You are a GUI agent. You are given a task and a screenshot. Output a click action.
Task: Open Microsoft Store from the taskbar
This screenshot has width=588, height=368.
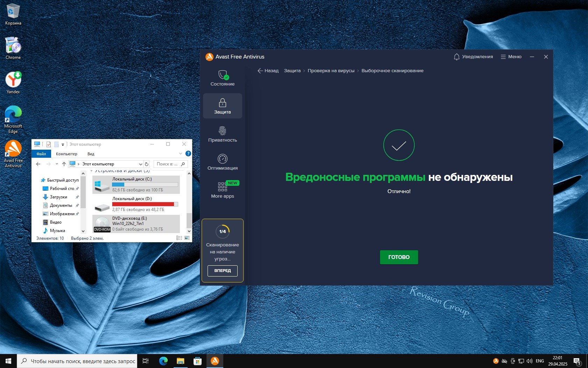click(x=197, y=361)
